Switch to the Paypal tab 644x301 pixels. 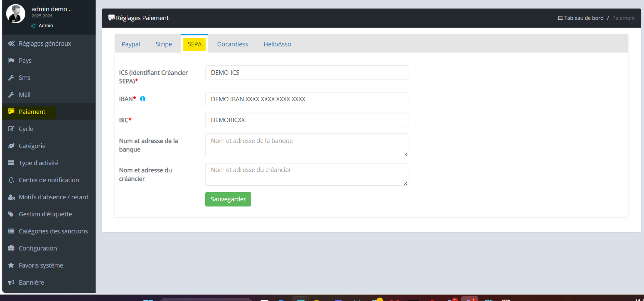pyautogui.click(x=131, y=44)
